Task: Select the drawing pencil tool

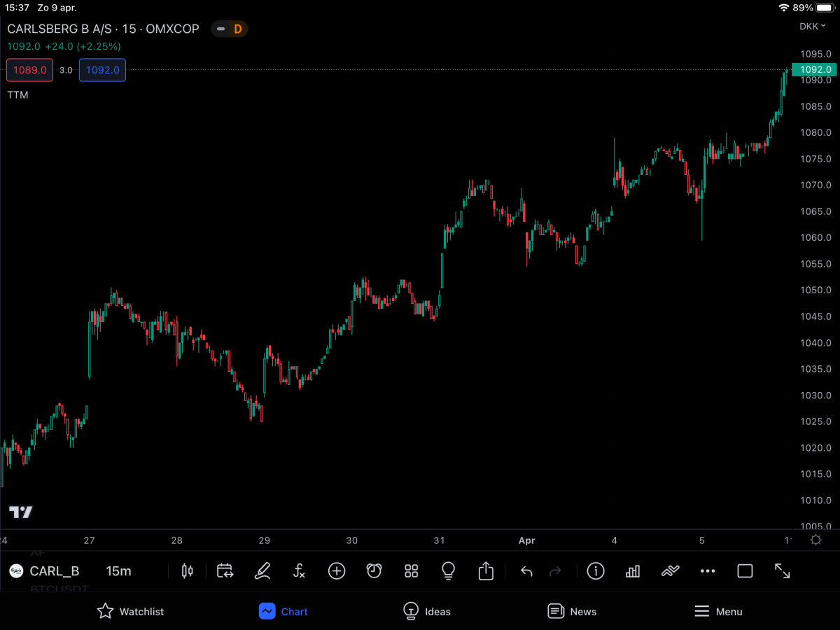Action: pos(262,571)
